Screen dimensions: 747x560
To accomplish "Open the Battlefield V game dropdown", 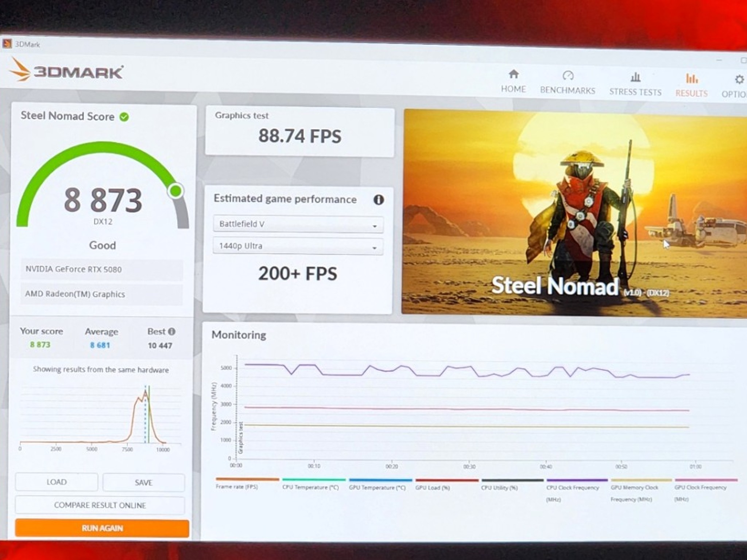I will pyautogui.click(x=298, y=225).
